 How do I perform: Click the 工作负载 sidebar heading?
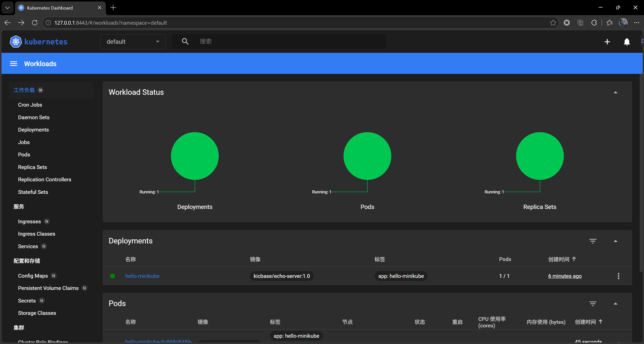click(24, 90)
